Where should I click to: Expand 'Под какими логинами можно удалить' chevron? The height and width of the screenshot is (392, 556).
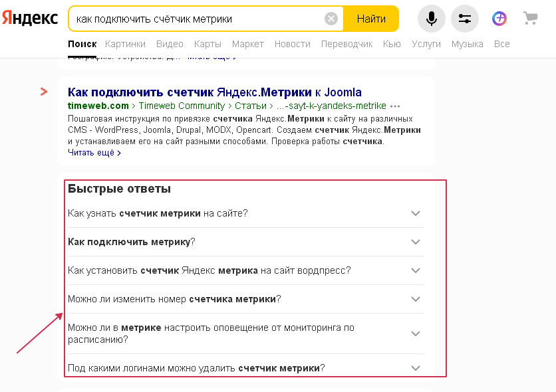click(416, 368)
